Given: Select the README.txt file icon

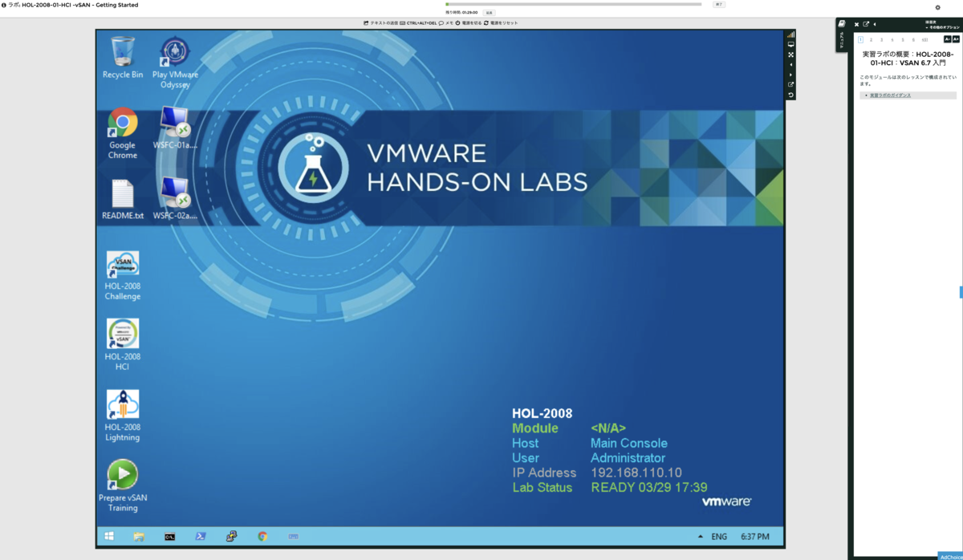Looking at the screenshot, I should coord(123,199).
